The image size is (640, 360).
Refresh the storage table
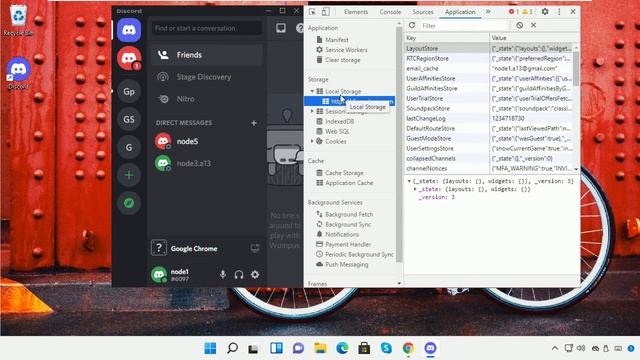(x=412, y=25)
